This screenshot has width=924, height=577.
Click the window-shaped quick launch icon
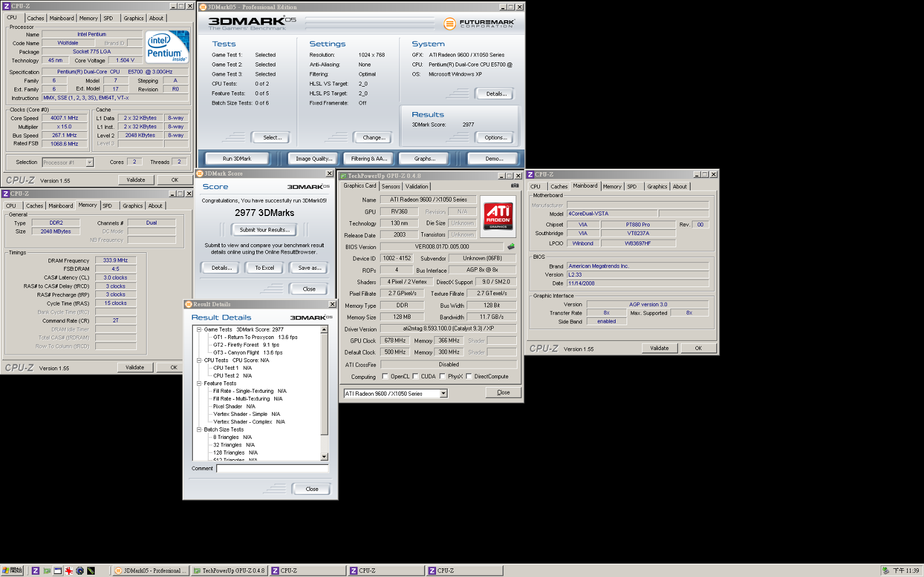(x=58, y=571)
